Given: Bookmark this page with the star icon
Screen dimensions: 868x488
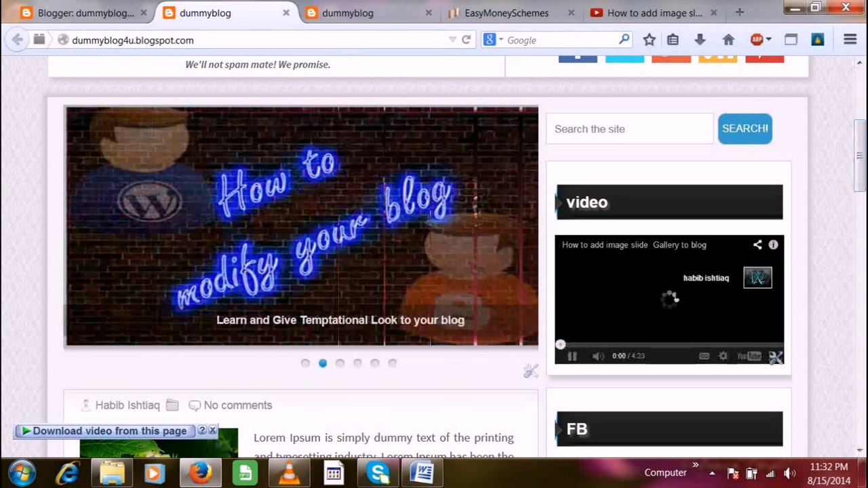Looking at the screenshot, I should tap(649, 40).
